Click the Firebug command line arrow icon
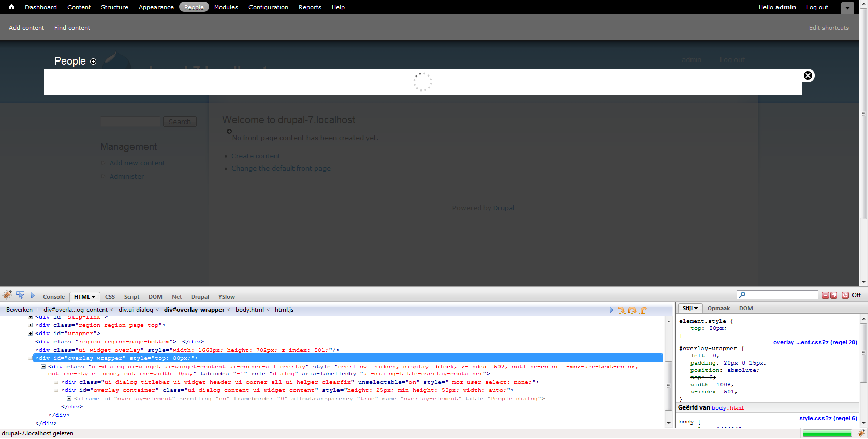The image size is (868, 439). point(33,296)
